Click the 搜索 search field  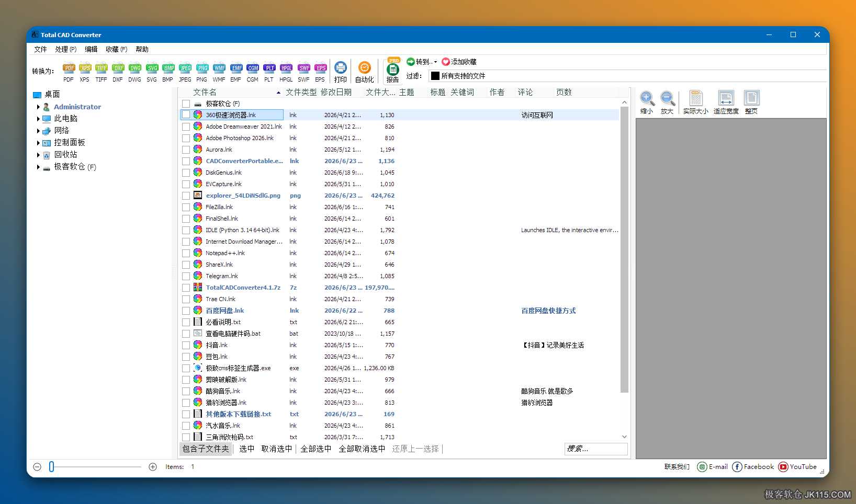click(596, 449)
